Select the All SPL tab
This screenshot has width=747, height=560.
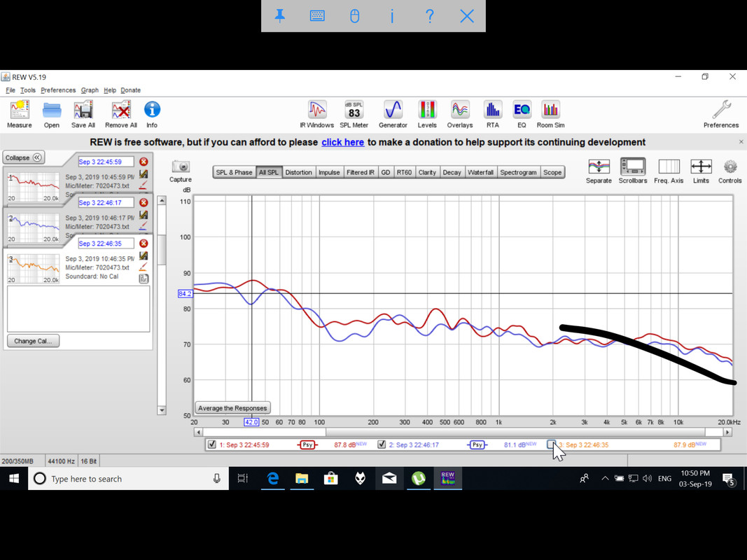[x=269, y=172]
